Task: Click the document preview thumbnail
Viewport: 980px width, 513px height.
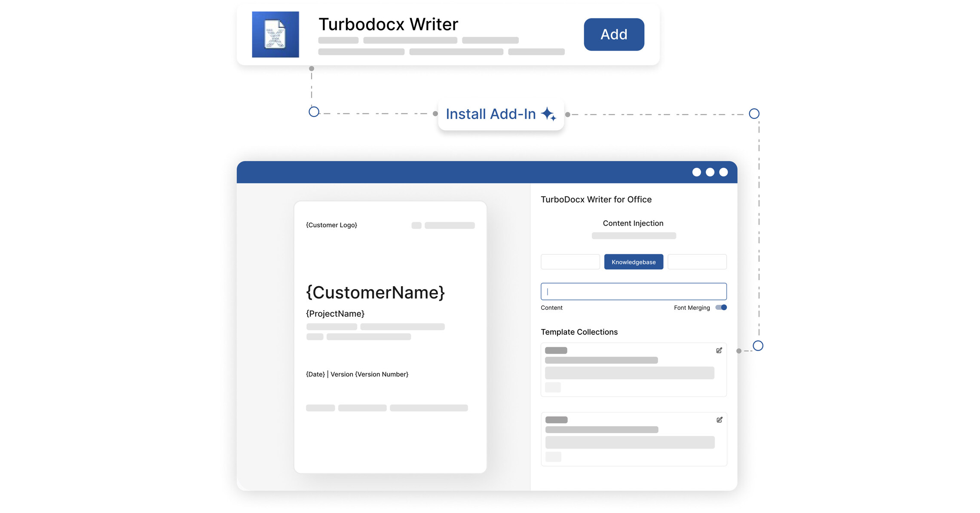Action: [x=390, y=337]
